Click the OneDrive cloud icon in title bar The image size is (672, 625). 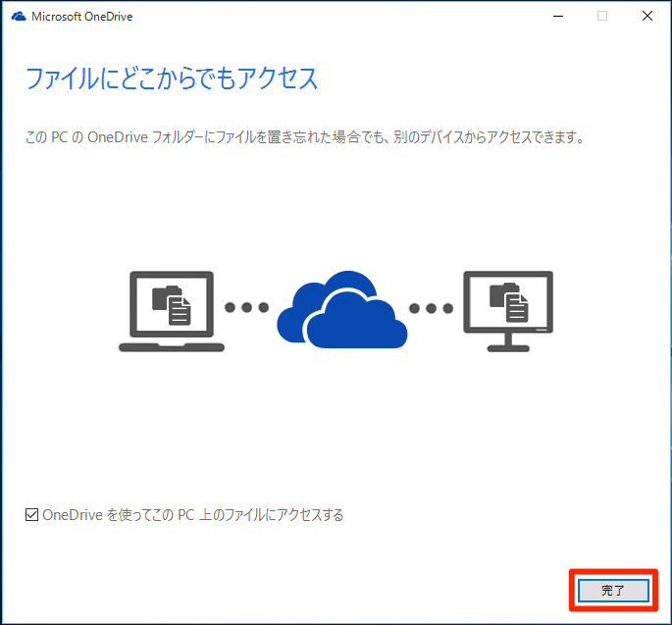point(19,17)
